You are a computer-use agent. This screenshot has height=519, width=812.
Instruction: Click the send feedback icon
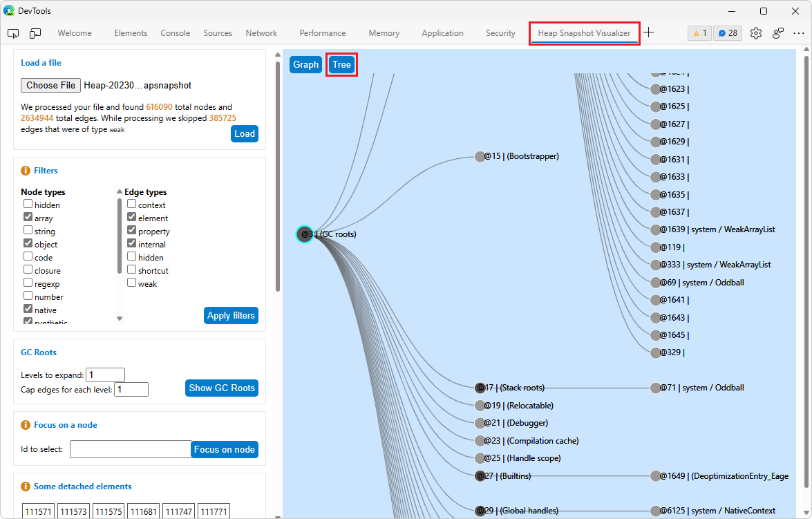pyautogui.click(x=777, y=32)
